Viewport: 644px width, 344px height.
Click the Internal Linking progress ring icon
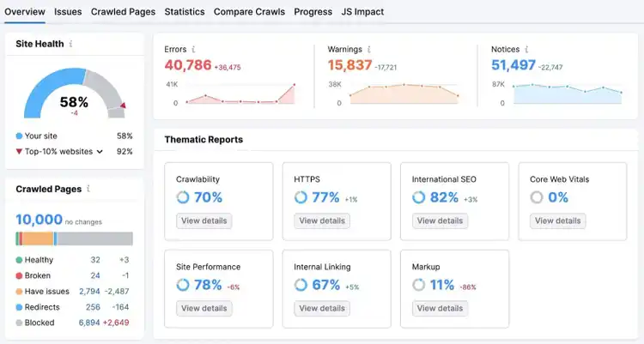click(x=301, y=285)
